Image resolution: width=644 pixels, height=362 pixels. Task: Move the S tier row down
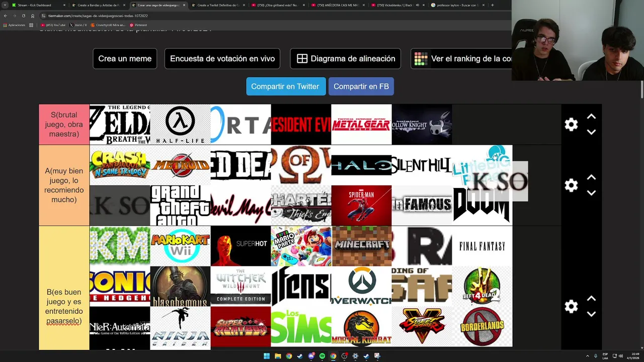pyautogui.click(x=591, y=132)
